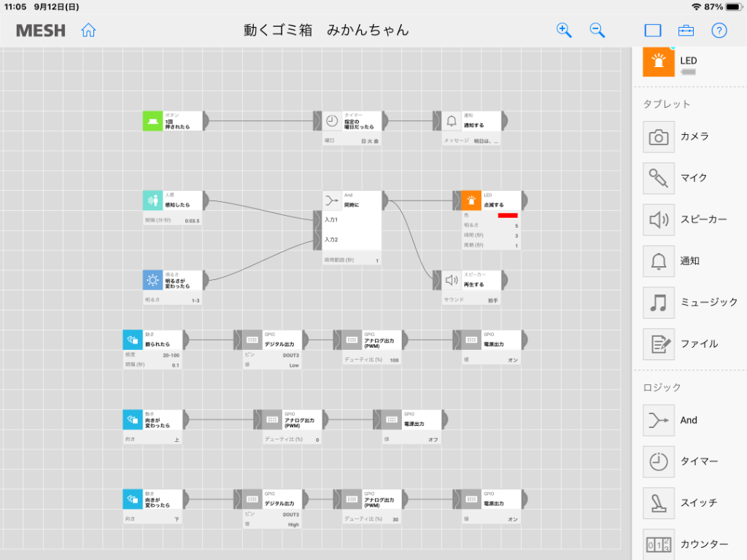Zoom in on the canvas
The height and width of the screenshot is (560, 747).
click(x=564, y=31)
